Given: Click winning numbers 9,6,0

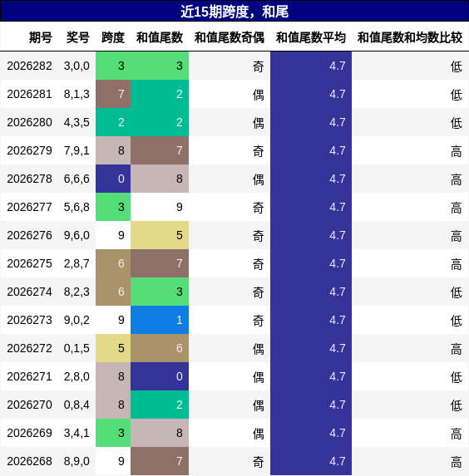Looking at the screenshot, I should pos(77,235).
